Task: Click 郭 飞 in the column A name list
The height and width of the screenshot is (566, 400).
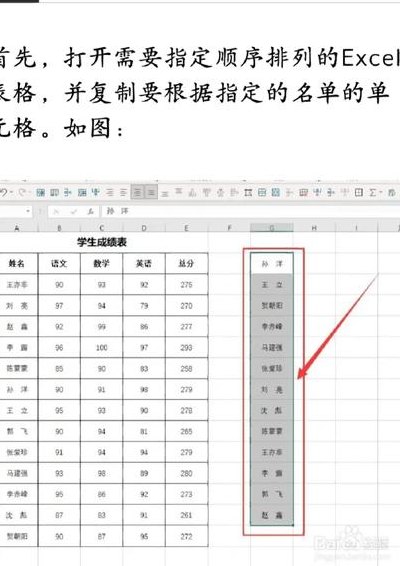Action: 17,431
